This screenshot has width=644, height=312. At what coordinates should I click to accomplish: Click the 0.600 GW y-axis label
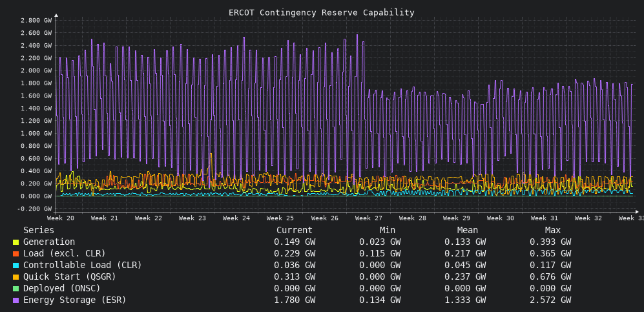(36, 158)
